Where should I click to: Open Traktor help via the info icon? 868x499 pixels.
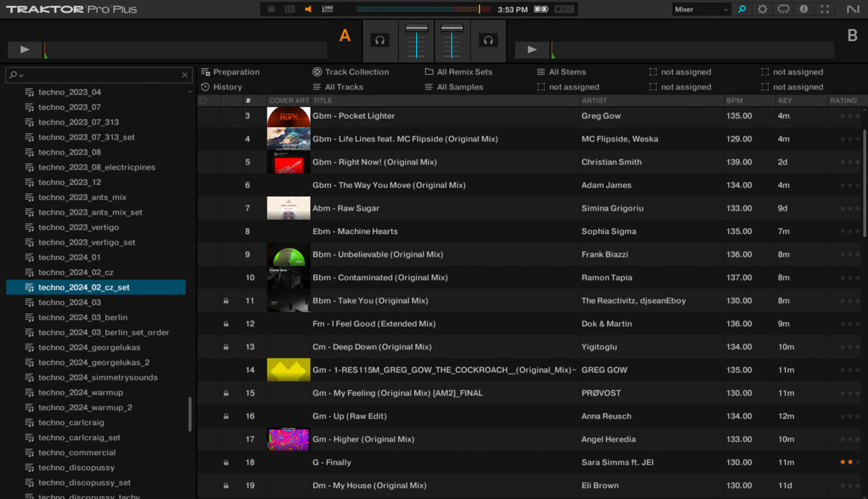pos(804,9)
